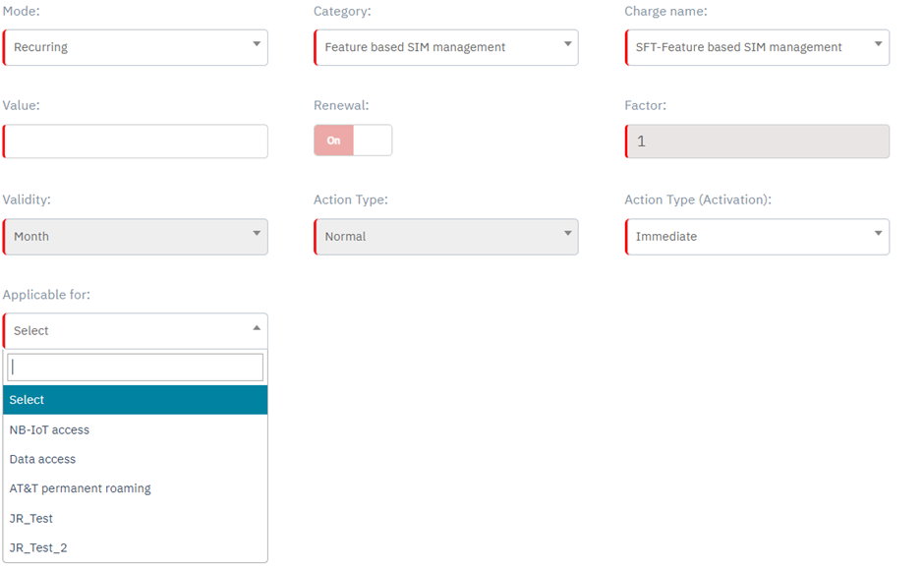Toggle the Renewal switch off
Viewport: 924px width, 568px height.
click(353, 141)
